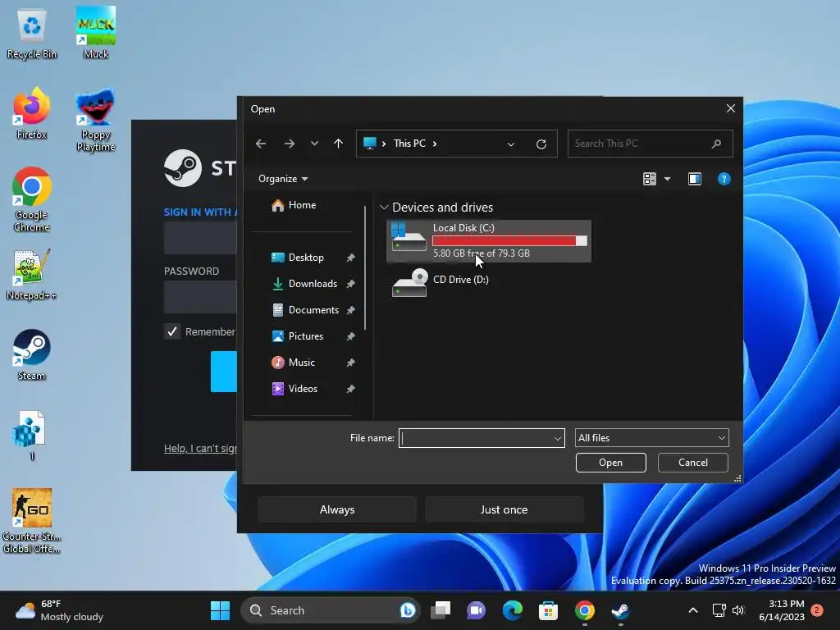Select the Poppy Playtime desktop shortcut

[x=96, y=120]
